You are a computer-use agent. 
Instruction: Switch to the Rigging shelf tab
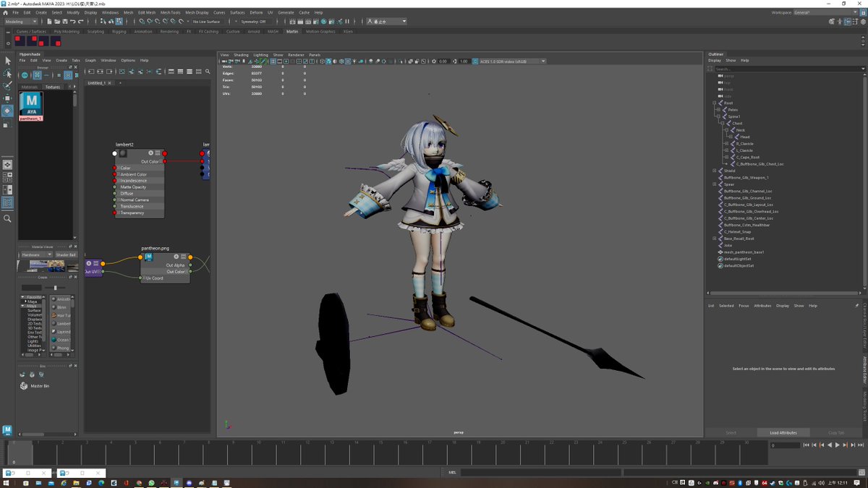(119, 32)
